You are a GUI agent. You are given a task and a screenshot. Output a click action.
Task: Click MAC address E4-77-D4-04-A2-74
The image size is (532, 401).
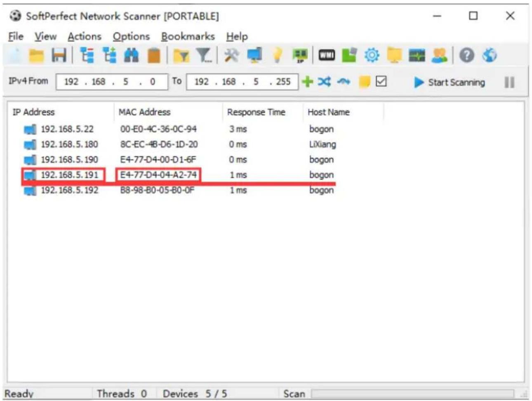point(158,175)
